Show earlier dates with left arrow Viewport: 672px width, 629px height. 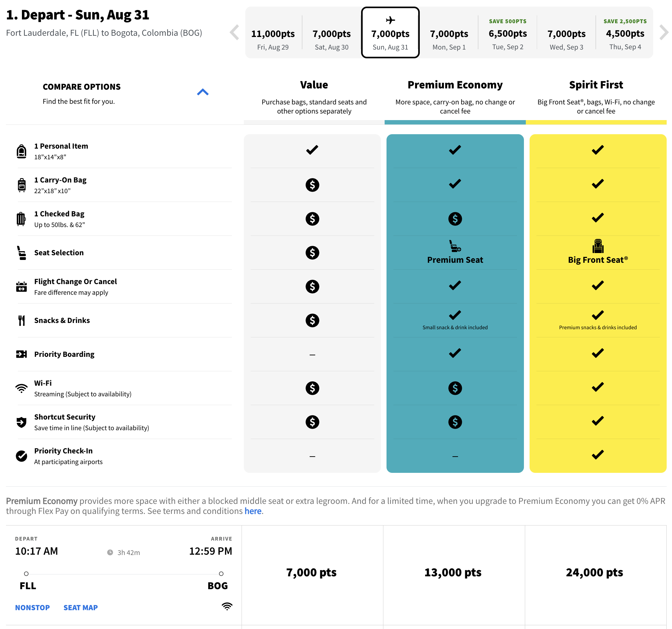point(234,32)
